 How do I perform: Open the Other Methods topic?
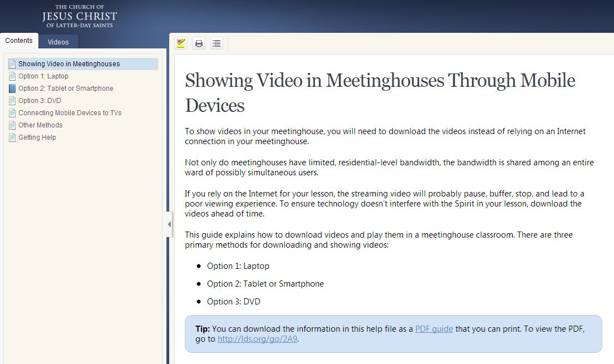click(41, 125)
